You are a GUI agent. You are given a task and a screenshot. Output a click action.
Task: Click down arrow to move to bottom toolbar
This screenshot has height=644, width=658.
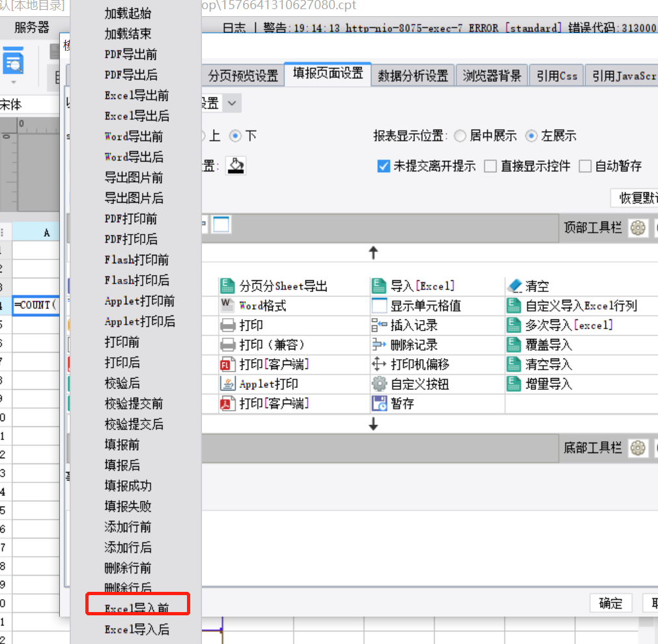tap(373, 424)
